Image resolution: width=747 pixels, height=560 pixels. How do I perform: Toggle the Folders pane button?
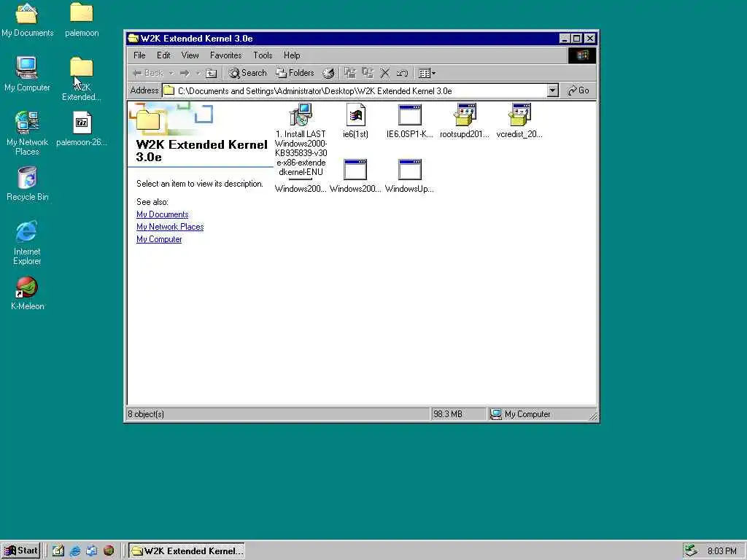[x=295, y=73]
